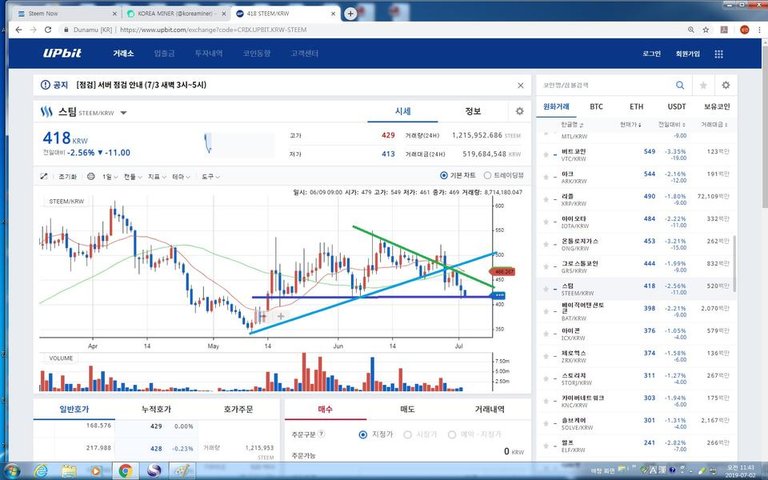This screenshot has height=480, width=768.
Task: Select the 트레이딩뷰 radio button
Action: 487,175
